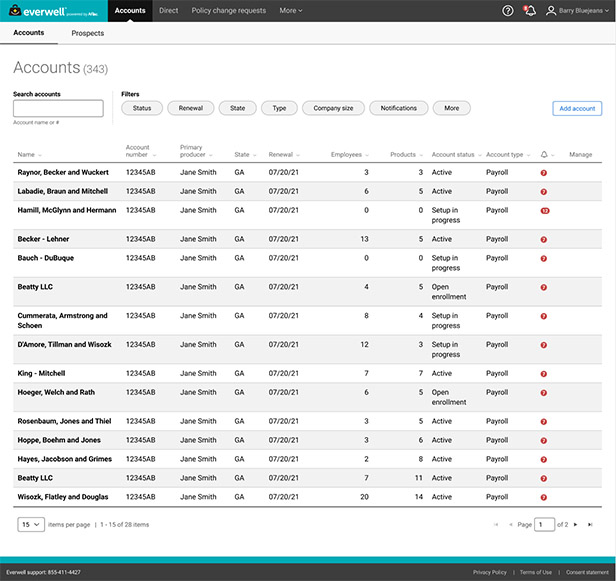The image size is (616, 581).
Task: Open the More filters pill
Action: coord(451,108)
